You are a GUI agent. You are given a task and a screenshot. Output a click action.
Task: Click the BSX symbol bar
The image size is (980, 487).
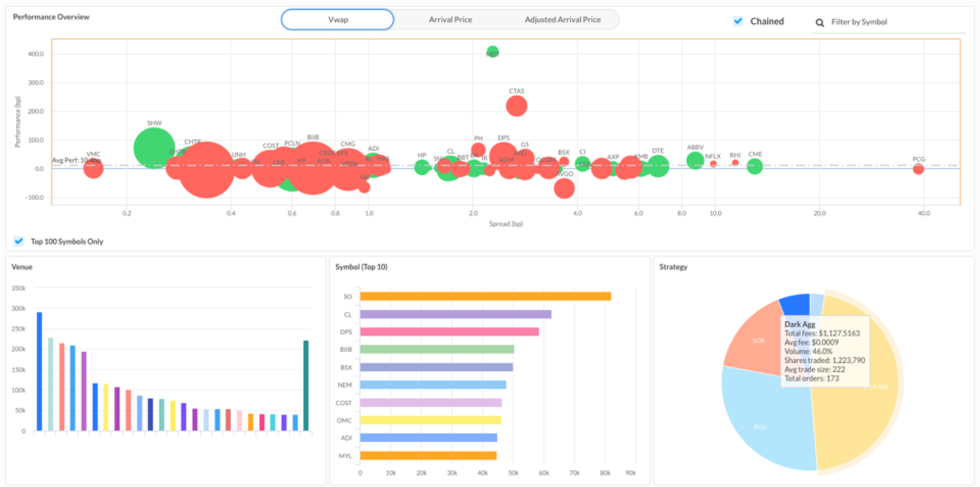click(436, 367)
